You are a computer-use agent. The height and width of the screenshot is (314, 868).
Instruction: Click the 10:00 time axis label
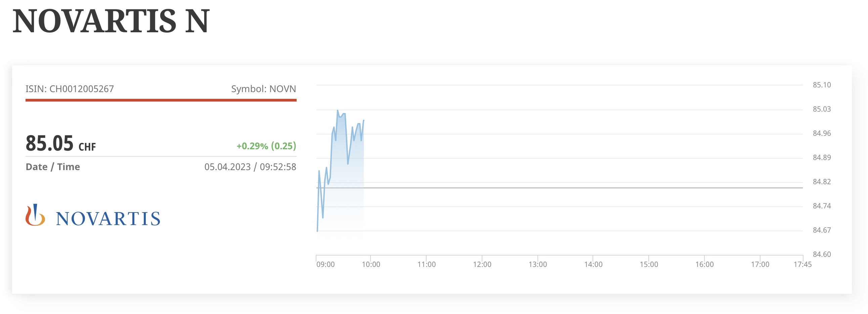point(371,265)
